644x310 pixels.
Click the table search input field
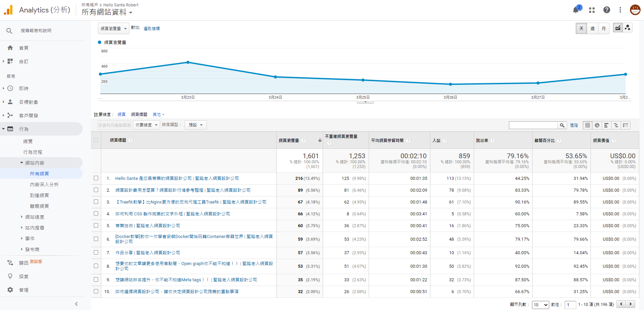click(533, 125)
